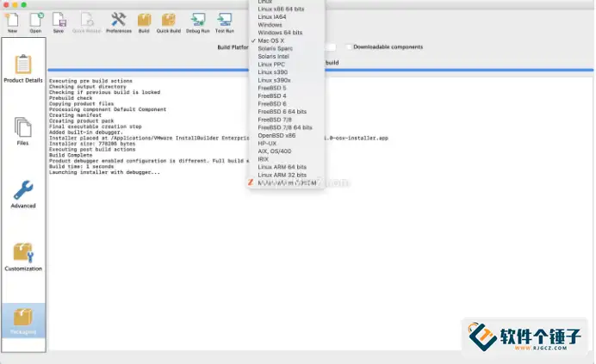596x364 pixels.
Task: Choose OpenBSD x86 platform
Action: tap(276, 136)
